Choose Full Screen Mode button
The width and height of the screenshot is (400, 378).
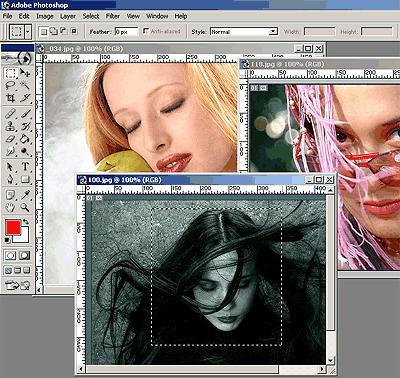[x=26, y=270]
